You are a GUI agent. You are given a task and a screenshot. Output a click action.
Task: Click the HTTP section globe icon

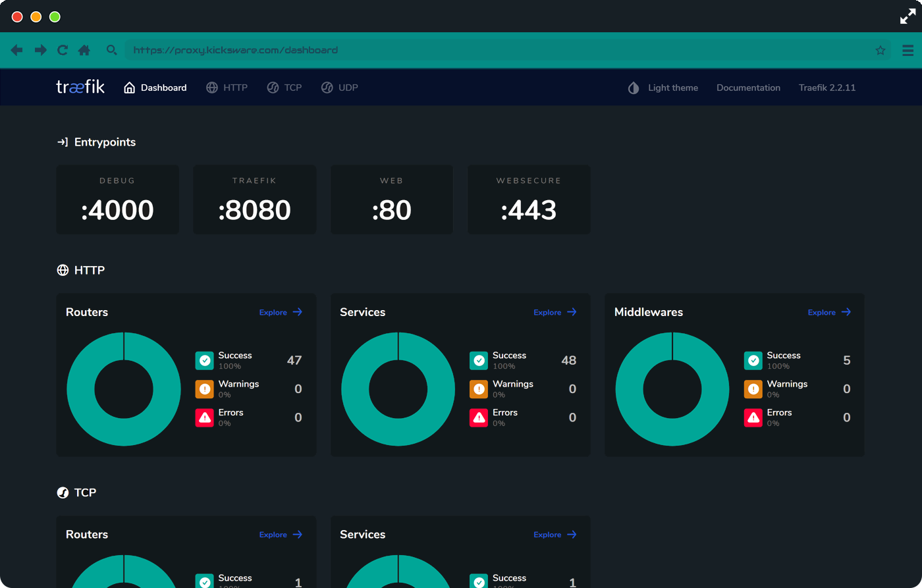(63, 270)
